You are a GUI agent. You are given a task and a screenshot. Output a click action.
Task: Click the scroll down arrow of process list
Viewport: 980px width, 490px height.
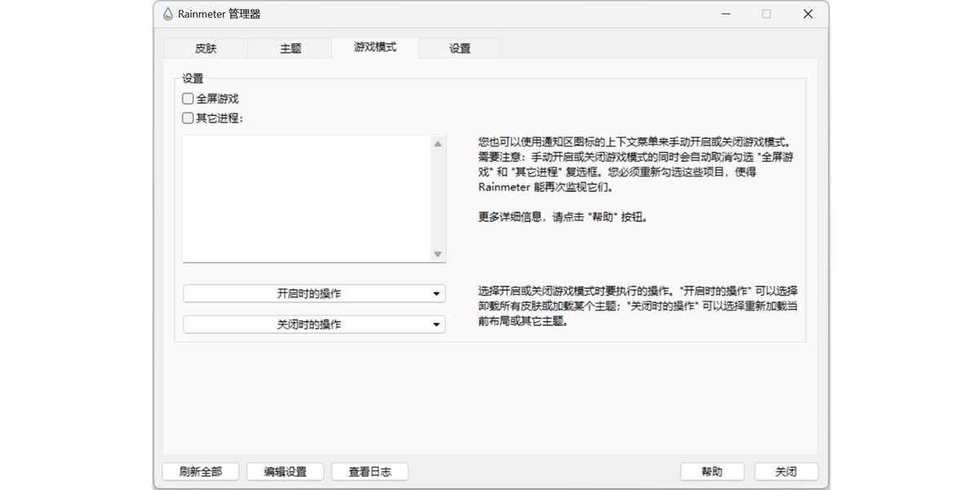[x=438, y=254]
